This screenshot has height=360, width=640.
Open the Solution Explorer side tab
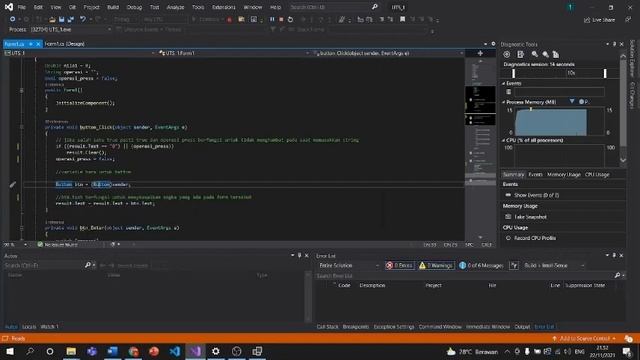[x=632, y=58]
